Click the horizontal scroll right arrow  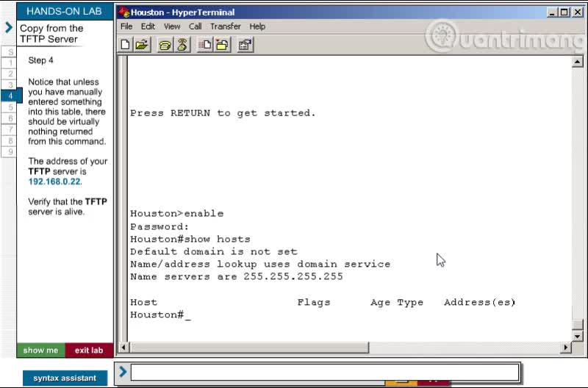tap(565, 348)
